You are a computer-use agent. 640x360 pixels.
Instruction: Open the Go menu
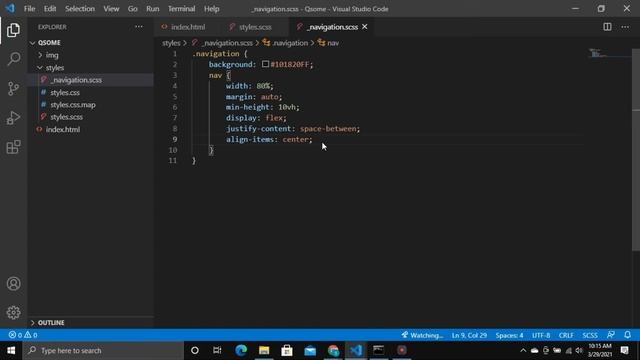tap(133, 9)
